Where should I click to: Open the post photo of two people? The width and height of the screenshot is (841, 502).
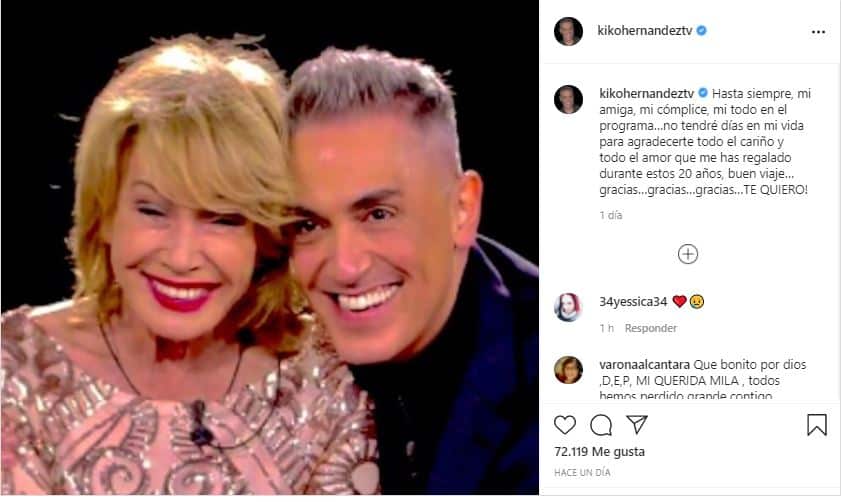point(270,248)
